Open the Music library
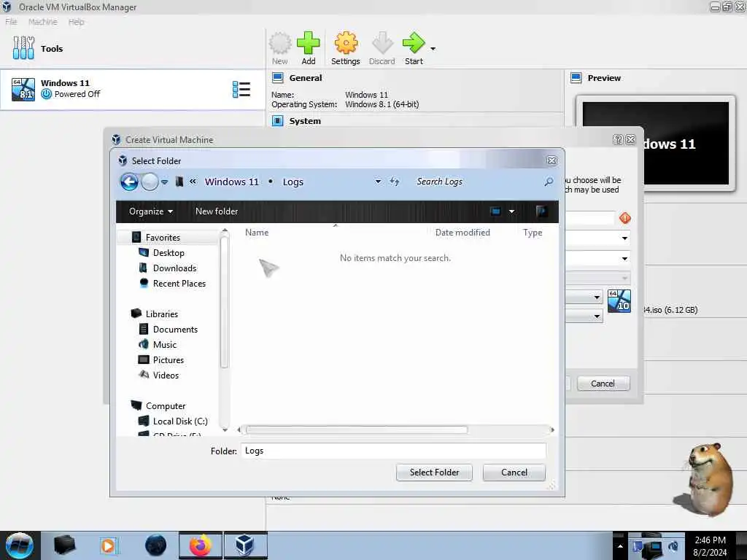 point(164,344)
